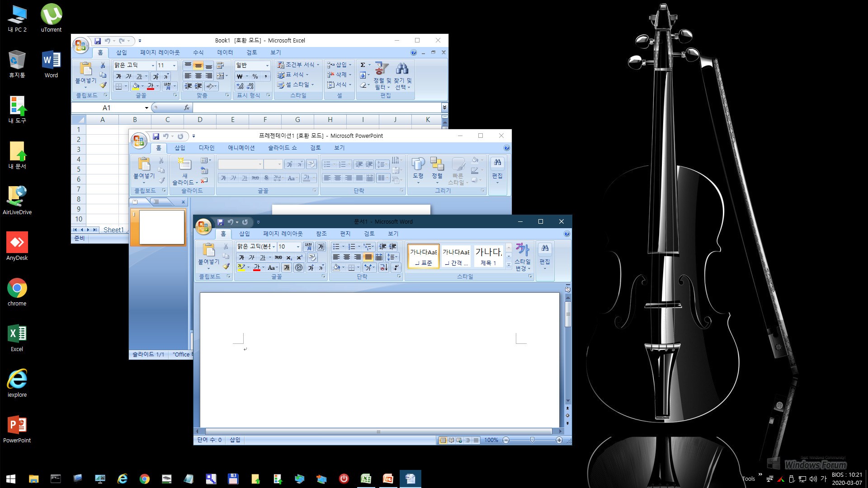Click the Sheet1 tab in Excel
868x488 pixels.
tap(113, 230)
